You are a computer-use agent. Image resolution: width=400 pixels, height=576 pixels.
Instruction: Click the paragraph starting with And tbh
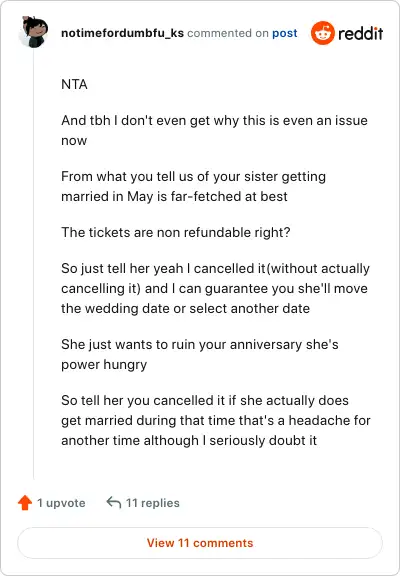click(x=214, y=130)
